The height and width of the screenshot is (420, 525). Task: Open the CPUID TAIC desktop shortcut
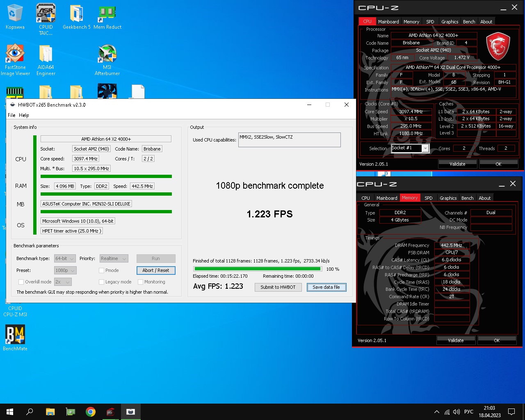pos(46,19)
